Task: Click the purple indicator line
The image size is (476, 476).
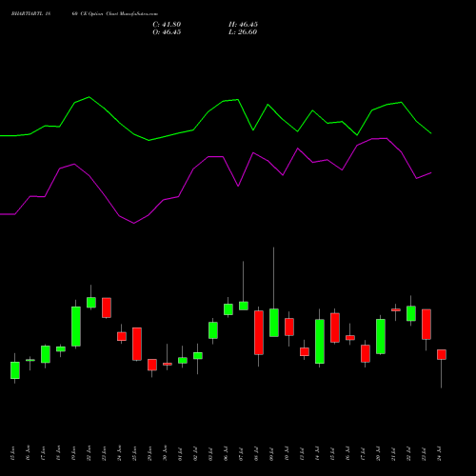Action: (216, 157)
